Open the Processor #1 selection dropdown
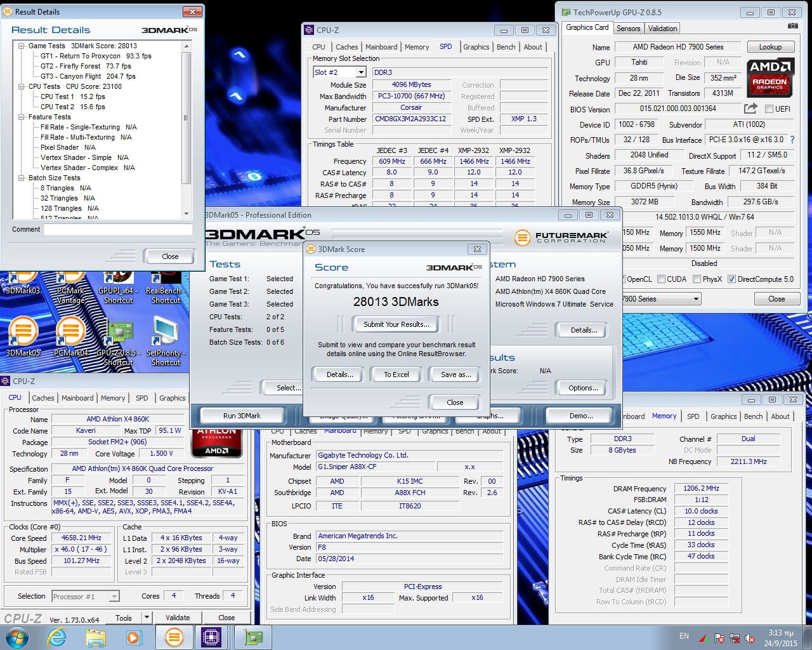This screenshot has width=812, height=650. [x=114, y=597]
